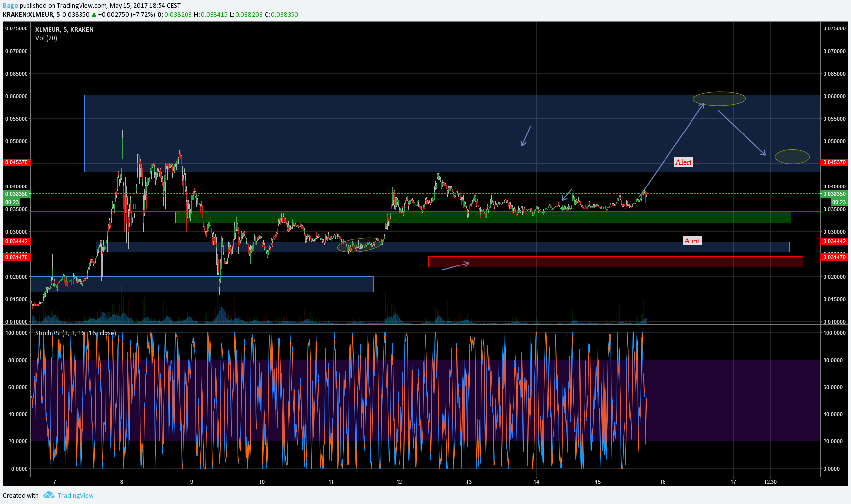Click the 0.050000 tick on the left price scale

point(17,141)
